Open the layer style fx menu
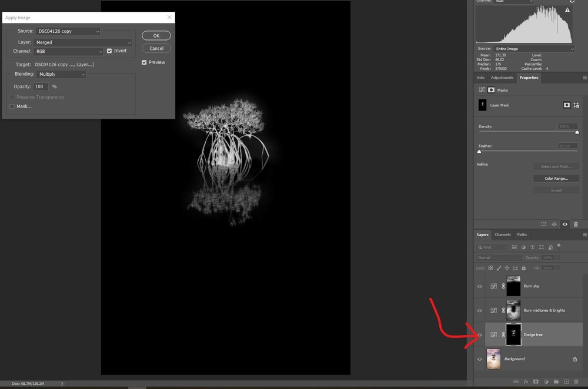588x389 pixels. (526, 381)
